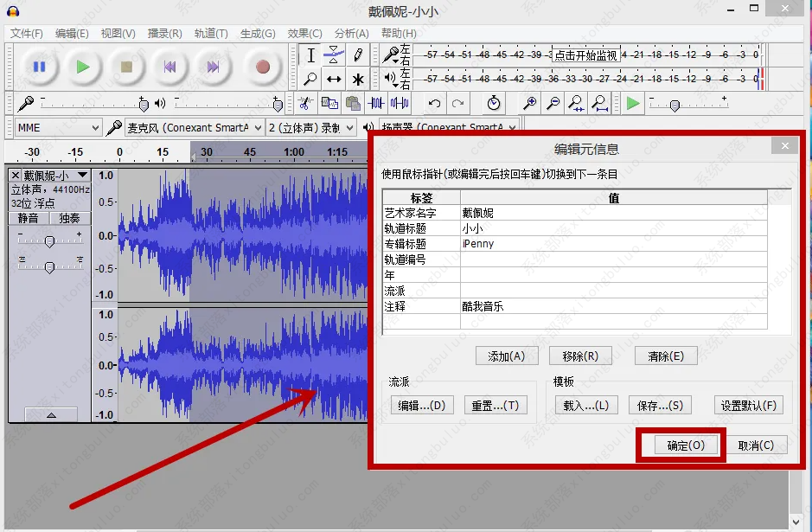Click the Cut scissors icon
812x532 pixels.
point(305,104)
